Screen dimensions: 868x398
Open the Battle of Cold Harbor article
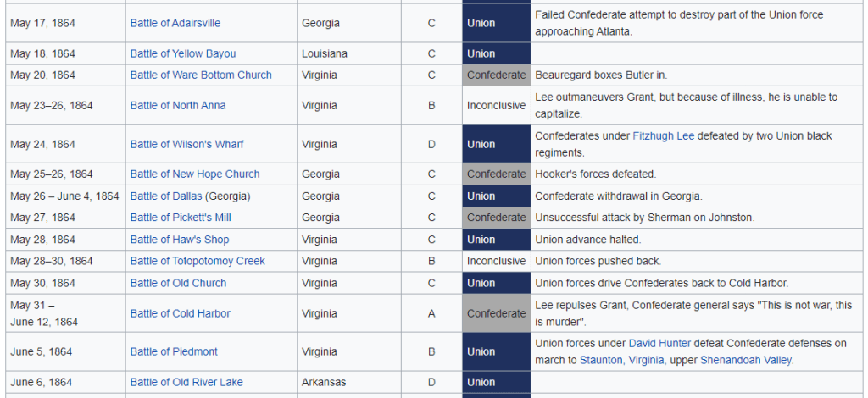coord(180,313)
